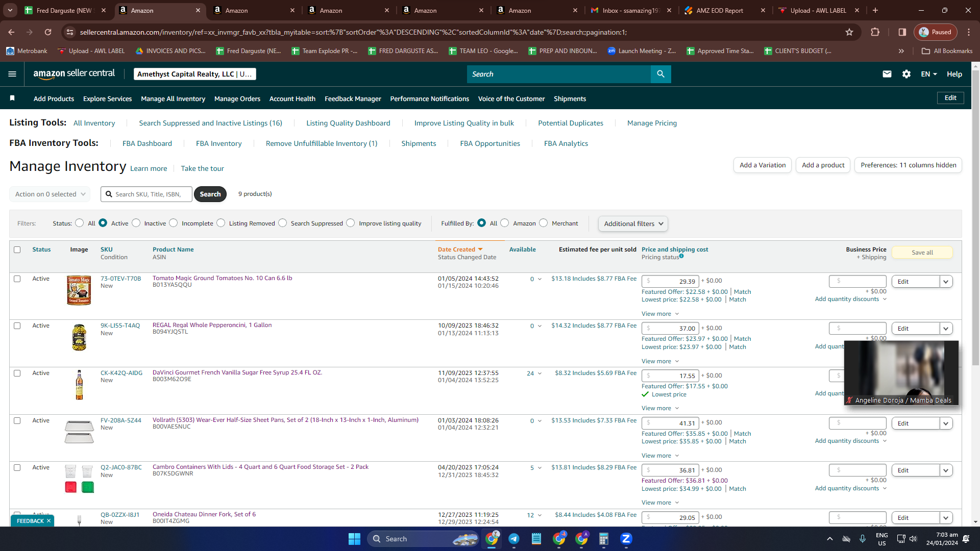Image resolution: width=980 pixels, height=551 pixels.
Task: Open Manage All Inventory menu item
Action: (x=173, y=98)
